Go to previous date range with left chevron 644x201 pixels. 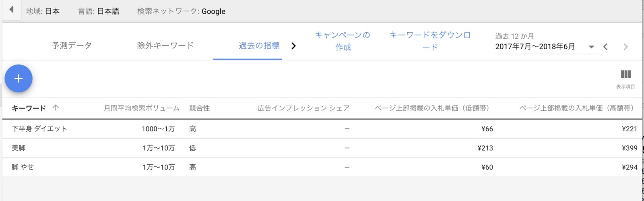point(605,47)
